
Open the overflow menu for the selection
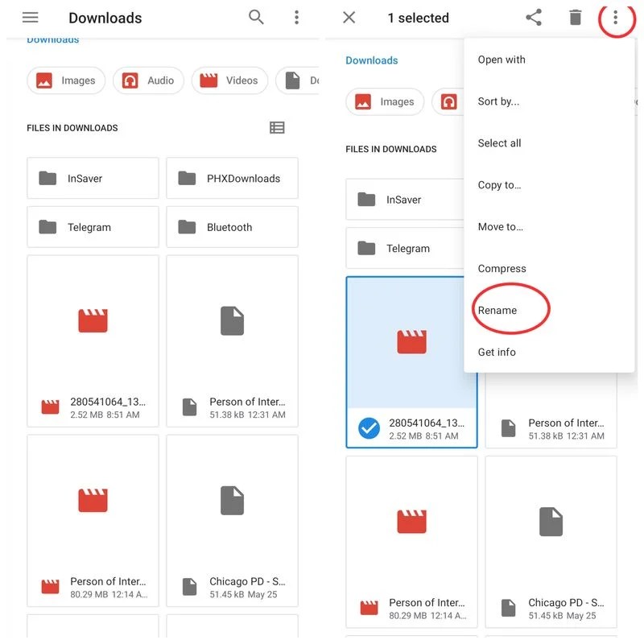(616, 17)
